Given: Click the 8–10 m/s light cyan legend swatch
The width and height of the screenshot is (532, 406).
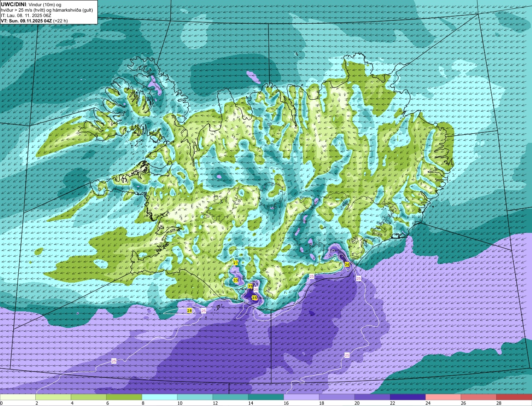Looking at the screenshot, I should pyautogui.click(x=160, y=397).
